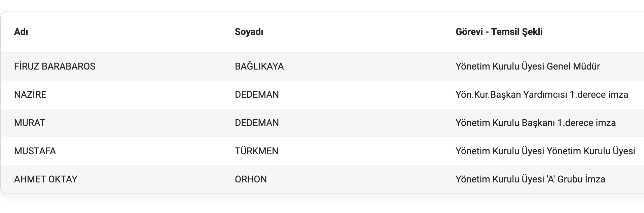Click Yönetim Kurulu Üyesi 'A' Grubu İmza cell
644x213 pixels.
point(530,179)
